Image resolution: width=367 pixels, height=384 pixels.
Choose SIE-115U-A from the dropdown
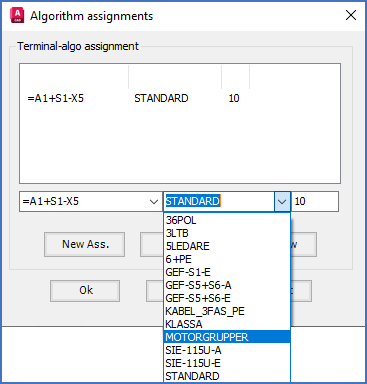click(x=227, y=350)
